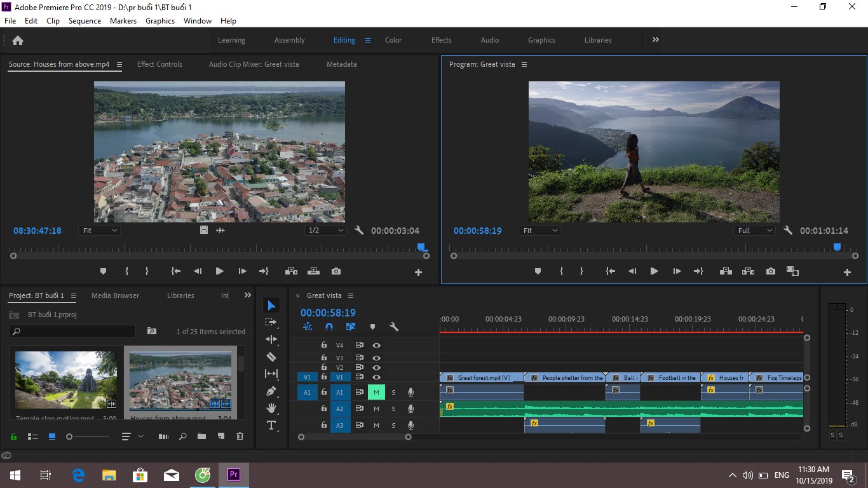Viewport: 868px width, 488px height.
Task: Select the Temple stop motion thumbnail
Action: [66, 380]
